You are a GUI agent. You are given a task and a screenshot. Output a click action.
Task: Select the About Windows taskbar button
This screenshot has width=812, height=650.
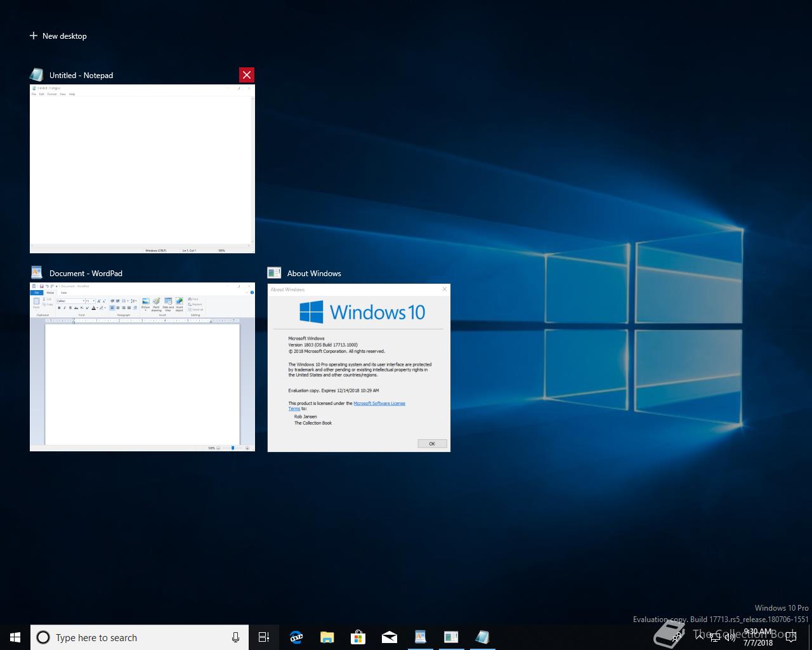coord(451,637)
